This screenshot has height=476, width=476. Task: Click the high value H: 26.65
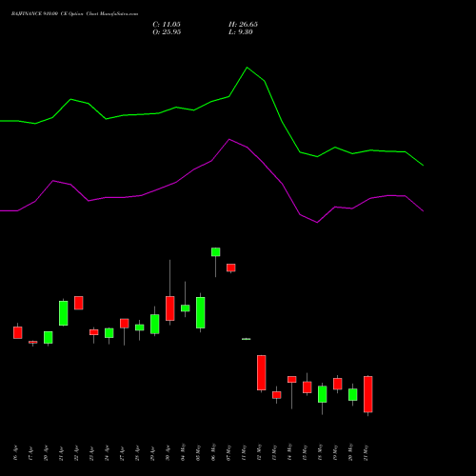click(243, 25)
